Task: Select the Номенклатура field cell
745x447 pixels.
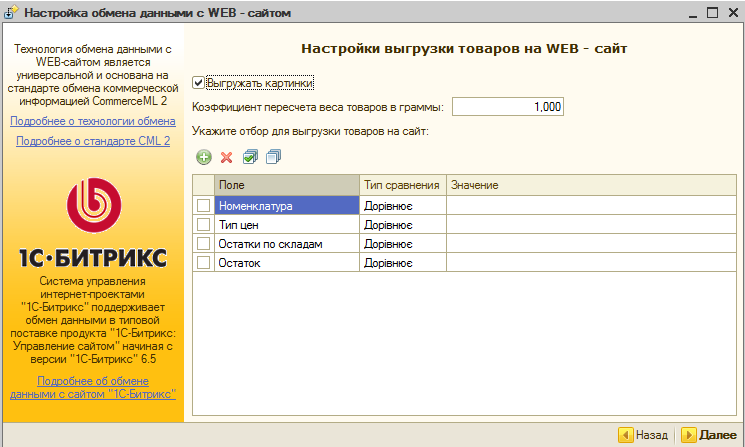Action: [287, 205]
